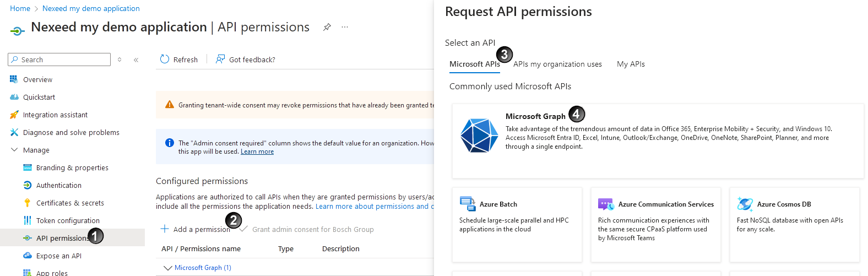The image size is (868, 276).
Task: Click the Quickstart cloud icon
Action: [x=14, y=97]
